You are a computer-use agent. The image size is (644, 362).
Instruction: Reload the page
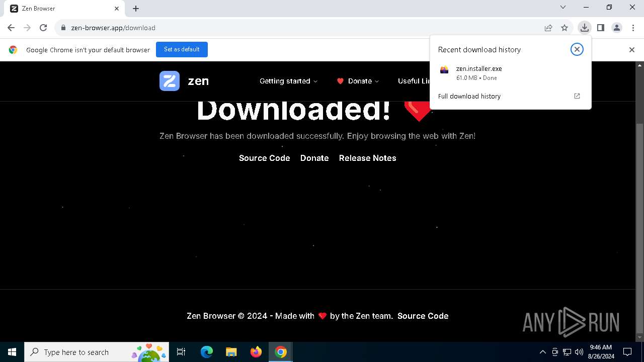point(43,28)
